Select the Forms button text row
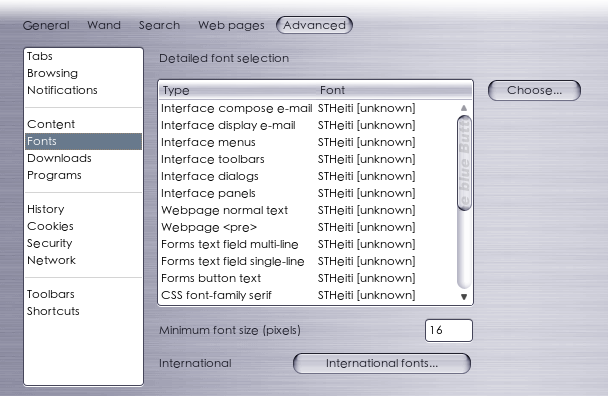 (x=308, y=278)
